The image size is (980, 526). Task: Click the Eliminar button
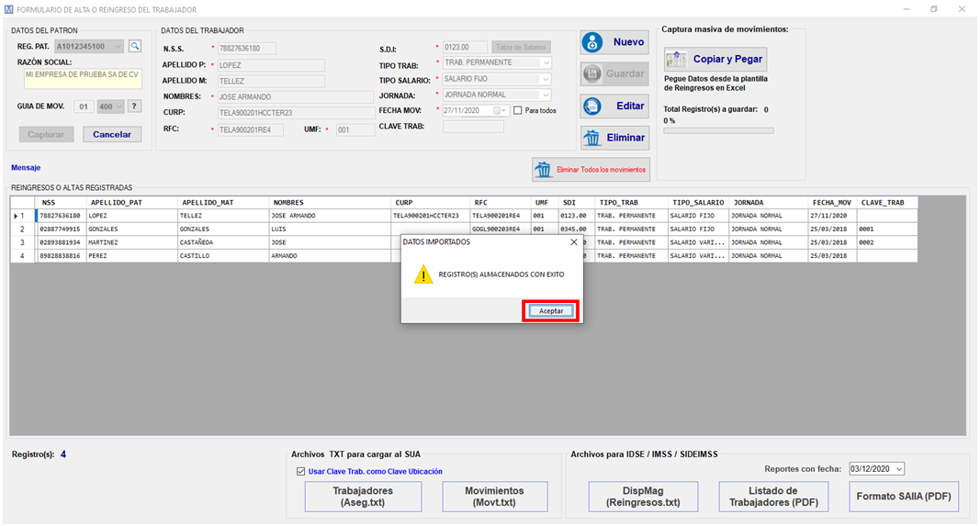point(614,138)
